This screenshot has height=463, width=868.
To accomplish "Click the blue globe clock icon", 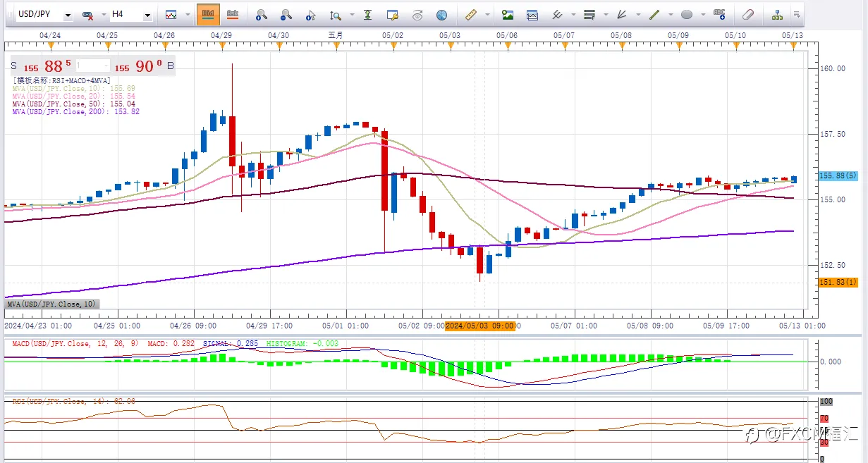I will point(441,15).
